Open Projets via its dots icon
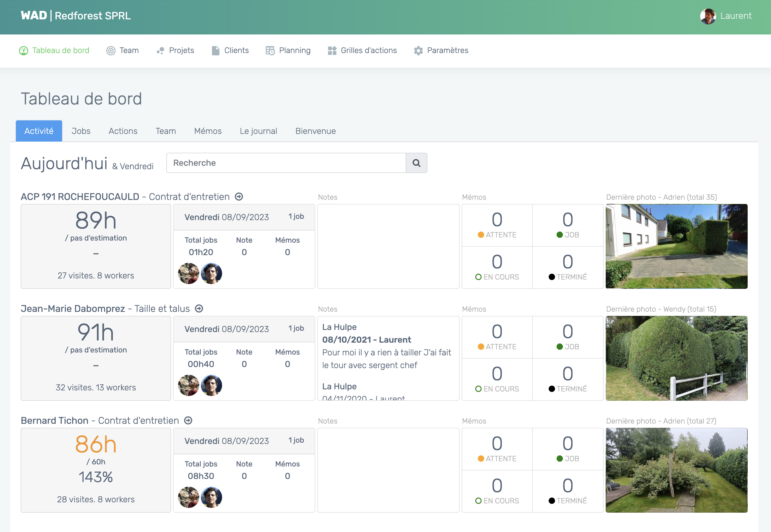The image size is (771, 532). 160,50
